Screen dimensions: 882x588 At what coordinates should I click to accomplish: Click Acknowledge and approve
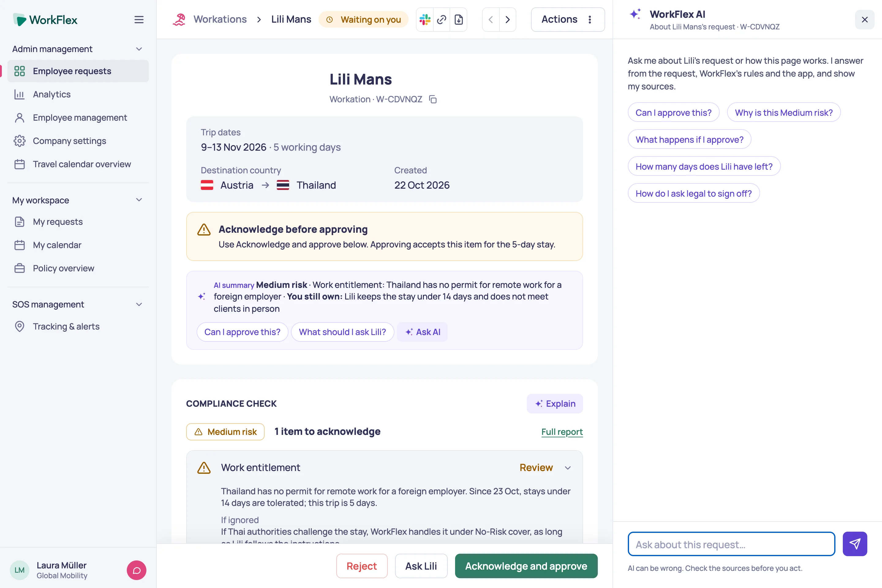(x=526, y=566)
